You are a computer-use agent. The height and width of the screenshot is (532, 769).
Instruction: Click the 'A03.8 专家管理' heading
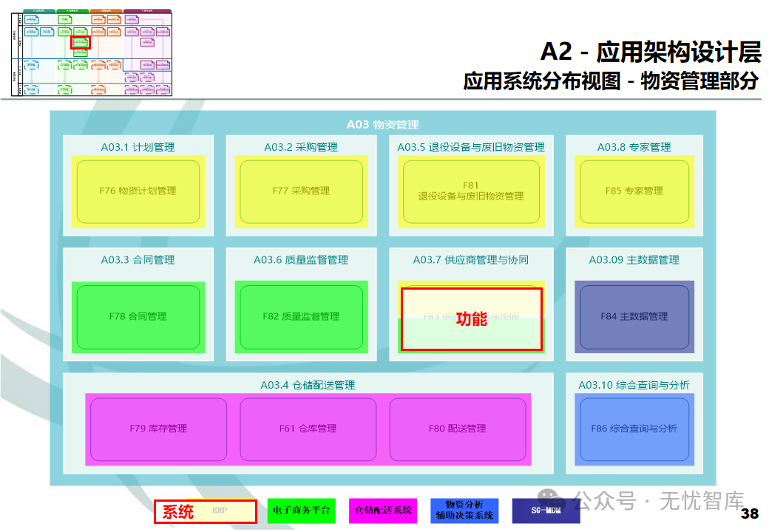(x=634, y=148)
